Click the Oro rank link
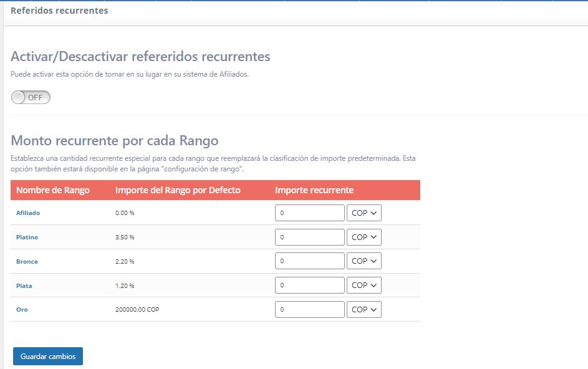 (22, 309)
